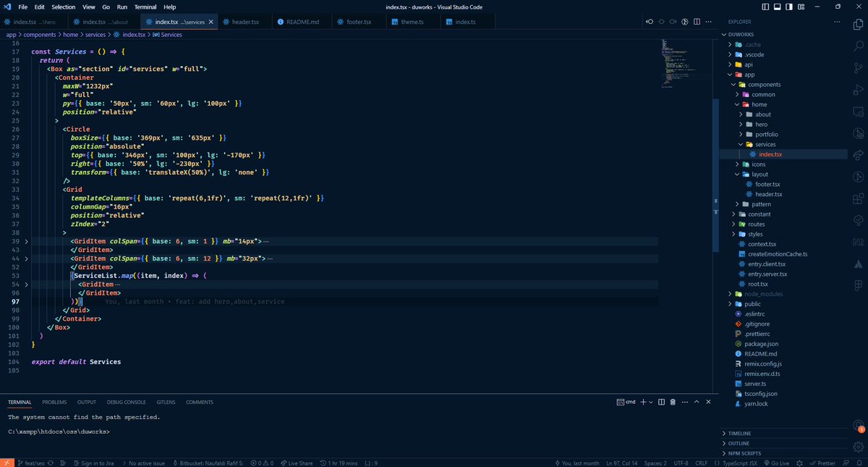Click the errors and warnings counter
The image size is (868, 467).
[x=261, y=463]
